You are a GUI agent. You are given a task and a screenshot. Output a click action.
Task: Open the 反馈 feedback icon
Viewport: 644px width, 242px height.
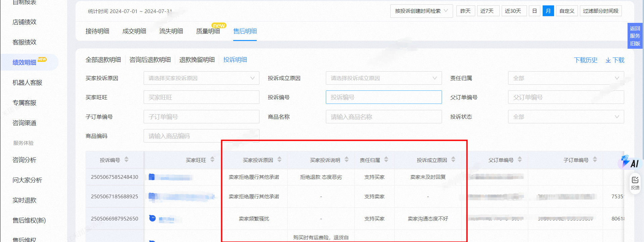click(635, 183)
